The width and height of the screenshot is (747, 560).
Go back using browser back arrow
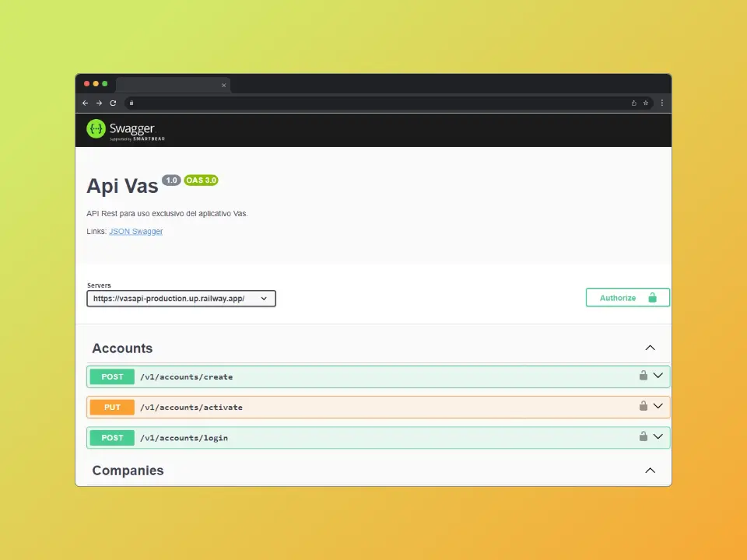pos(86,103)
